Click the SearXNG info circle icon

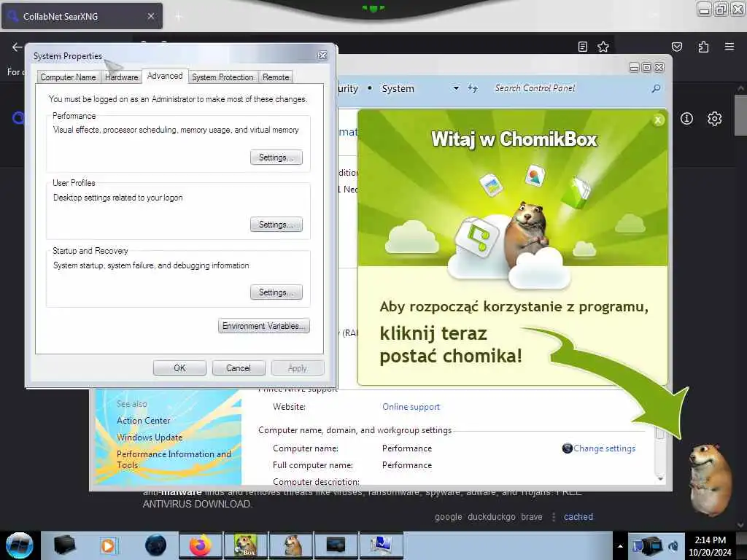[x=686, y=119]
